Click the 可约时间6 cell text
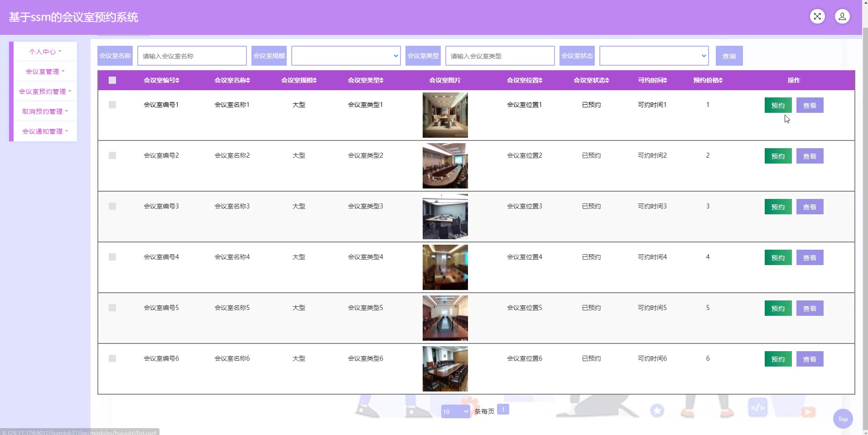The height and width of the screenshot is (435, 868). click(652, 358)
